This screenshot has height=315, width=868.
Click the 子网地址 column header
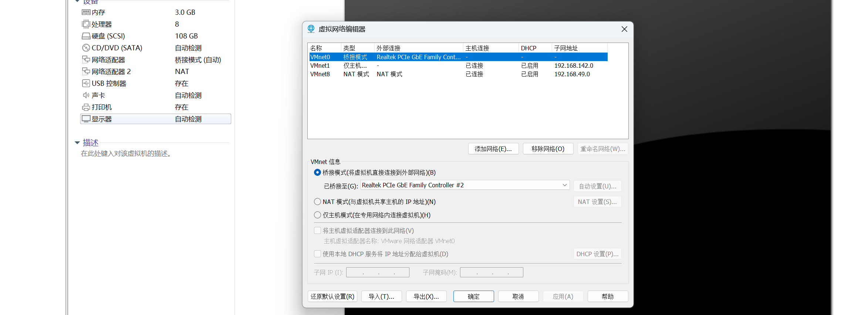coord(580,48)
